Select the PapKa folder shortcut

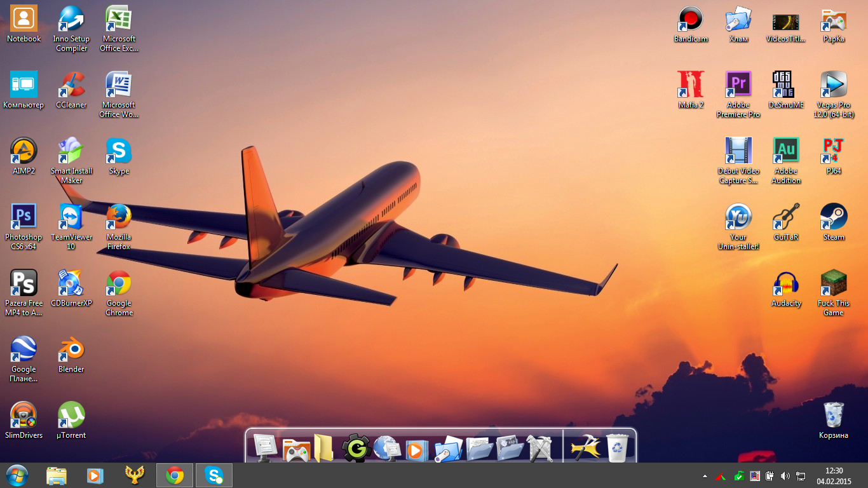click(834, 24)
